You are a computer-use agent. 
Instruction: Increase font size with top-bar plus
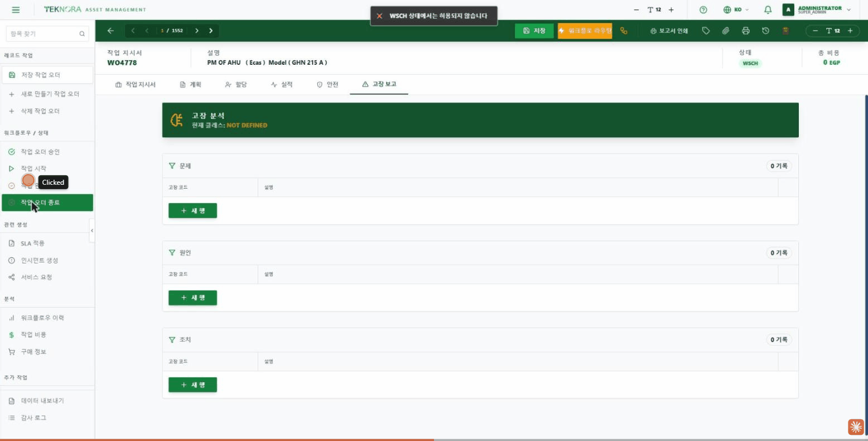pos(671,9)
